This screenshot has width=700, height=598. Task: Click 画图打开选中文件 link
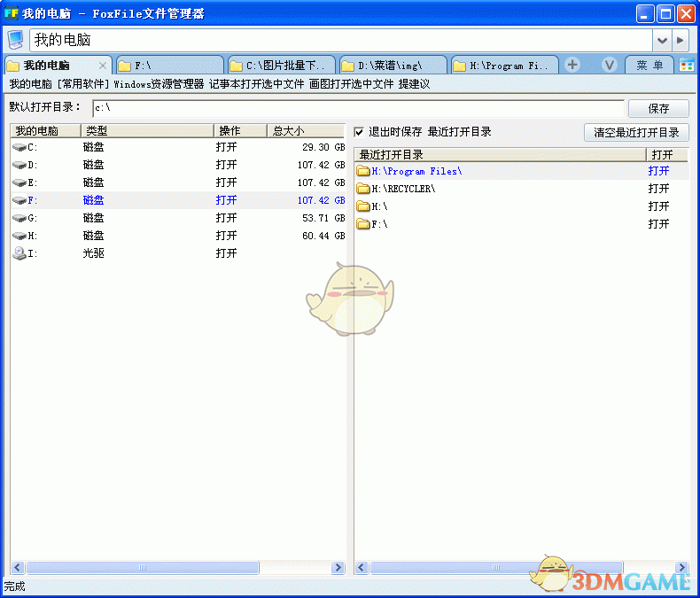click(x=352, y=84)
